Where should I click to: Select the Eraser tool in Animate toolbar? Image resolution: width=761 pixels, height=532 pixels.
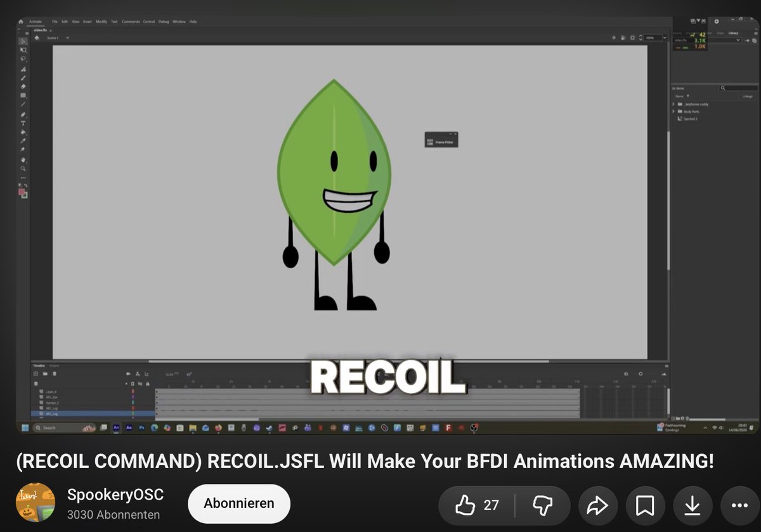(x=23, y=86)
